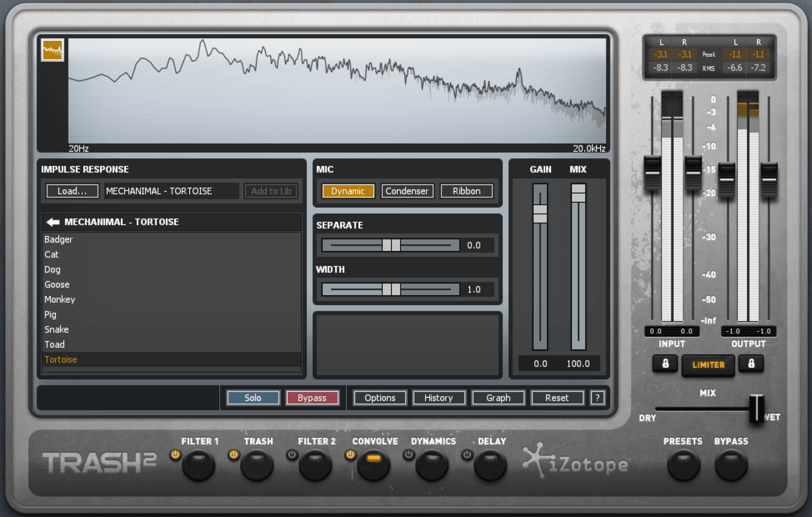Open the Filter 2 module knob
Image resolution: width=812 pixels, height=517 pixels.
click(316, 466)
